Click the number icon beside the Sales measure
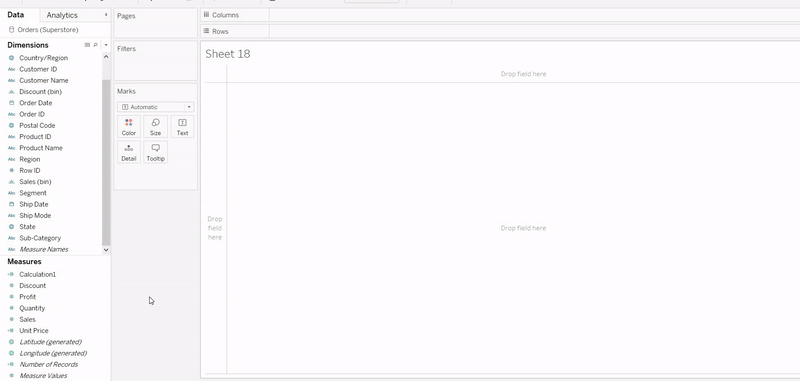Viewport: 800px width, 381px height. coord(11,319)
